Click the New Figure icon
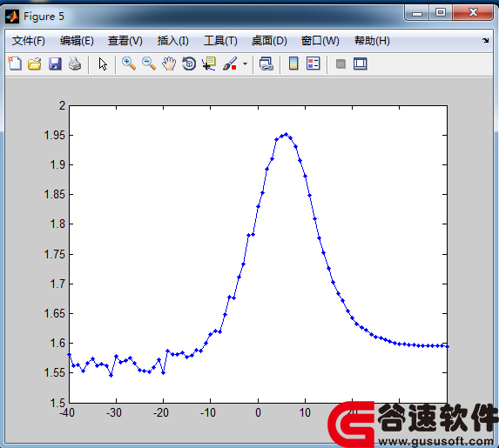This screenshot has width=499, height=448. (15, 64)
